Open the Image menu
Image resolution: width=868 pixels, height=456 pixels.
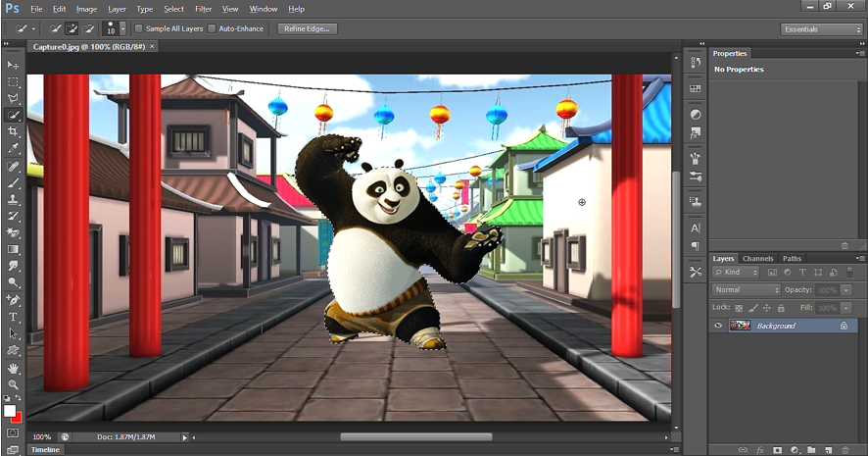point(86,9)
